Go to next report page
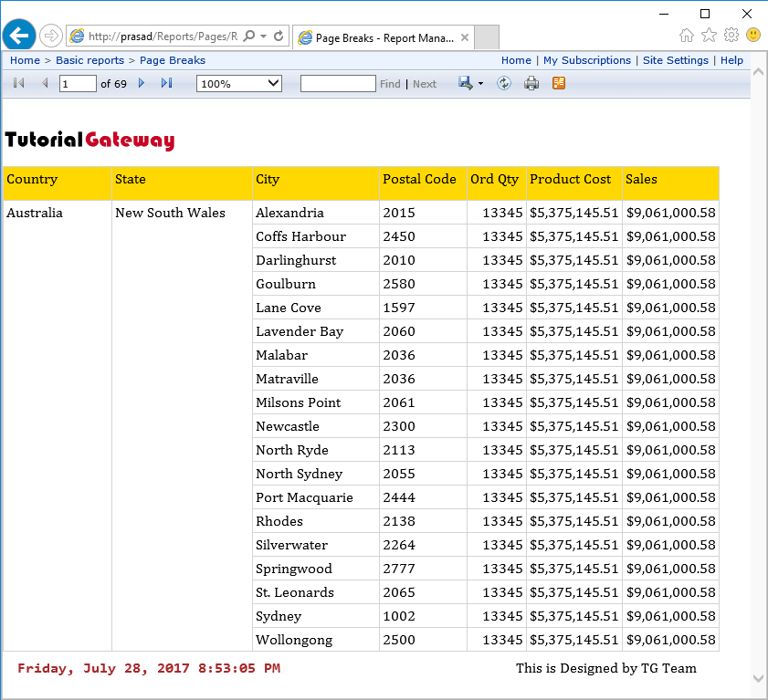 tap(142, 83)
